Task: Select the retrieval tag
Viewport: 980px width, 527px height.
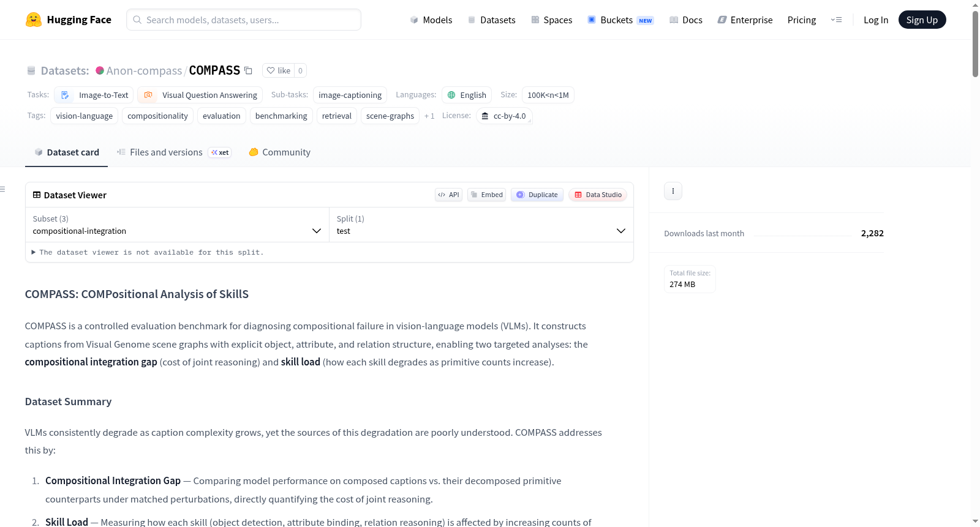Action: [x=337, y=116]
